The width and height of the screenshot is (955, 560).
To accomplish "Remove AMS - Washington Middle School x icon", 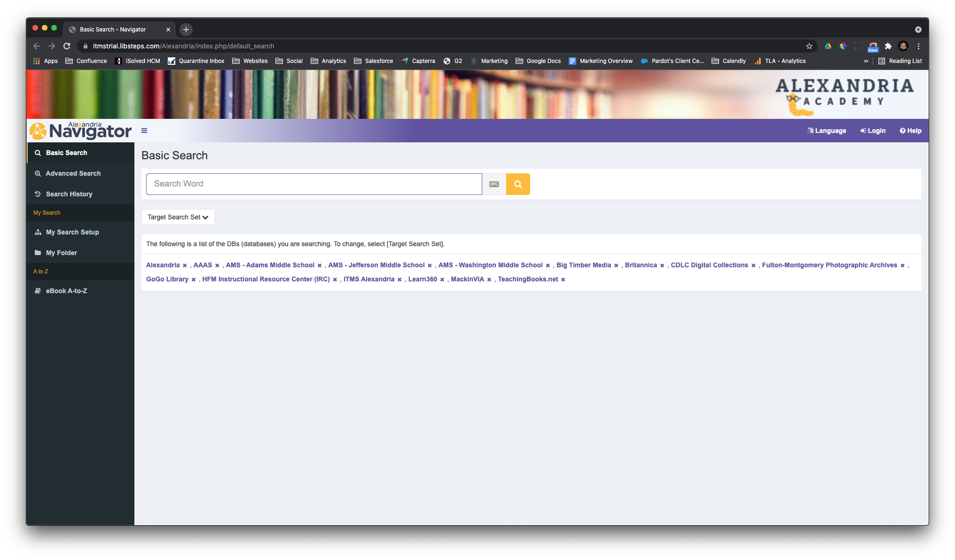I will 548,265.
